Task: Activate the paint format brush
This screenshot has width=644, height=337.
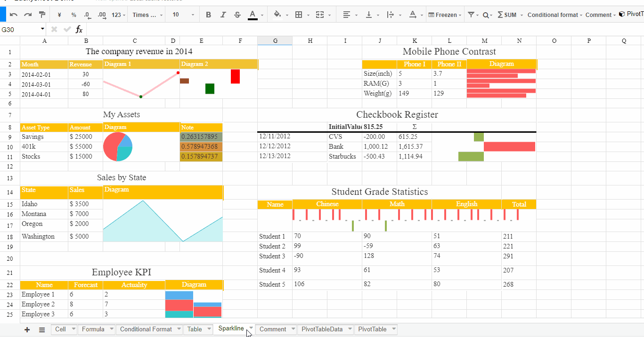Action: click(42, 15)
